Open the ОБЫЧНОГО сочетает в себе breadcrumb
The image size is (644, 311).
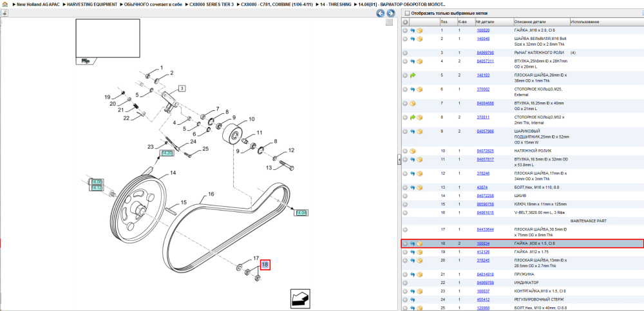point(153,4)
